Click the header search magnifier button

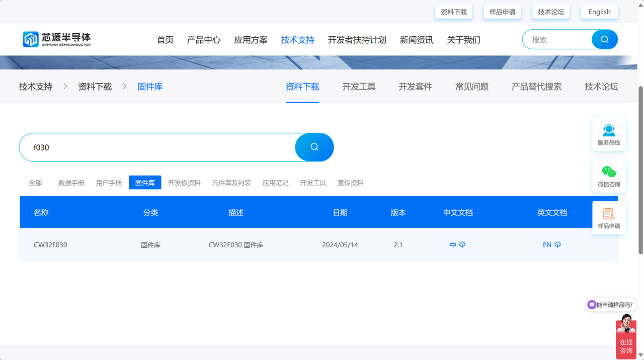click(x=605, y=39)
